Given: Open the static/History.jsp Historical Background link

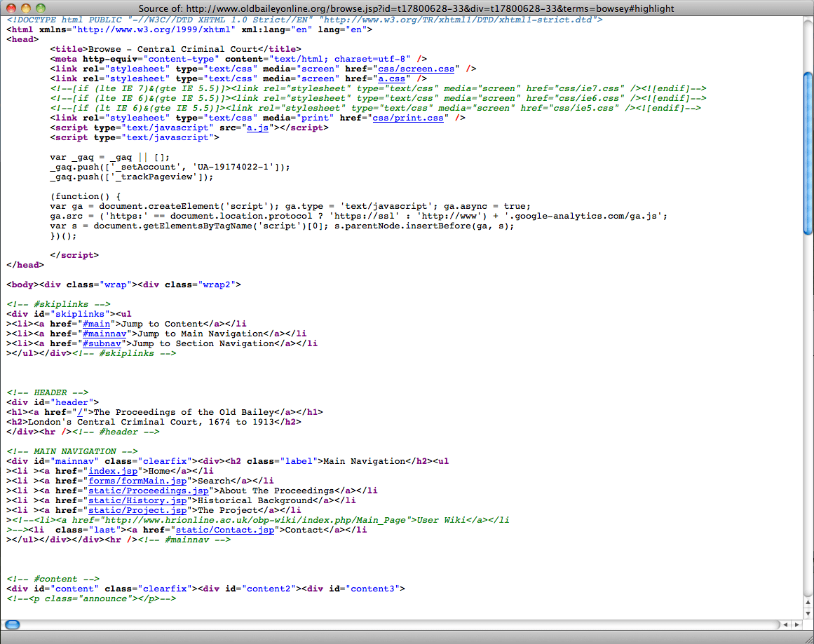Looking at the screenshot, I should 138,500.
